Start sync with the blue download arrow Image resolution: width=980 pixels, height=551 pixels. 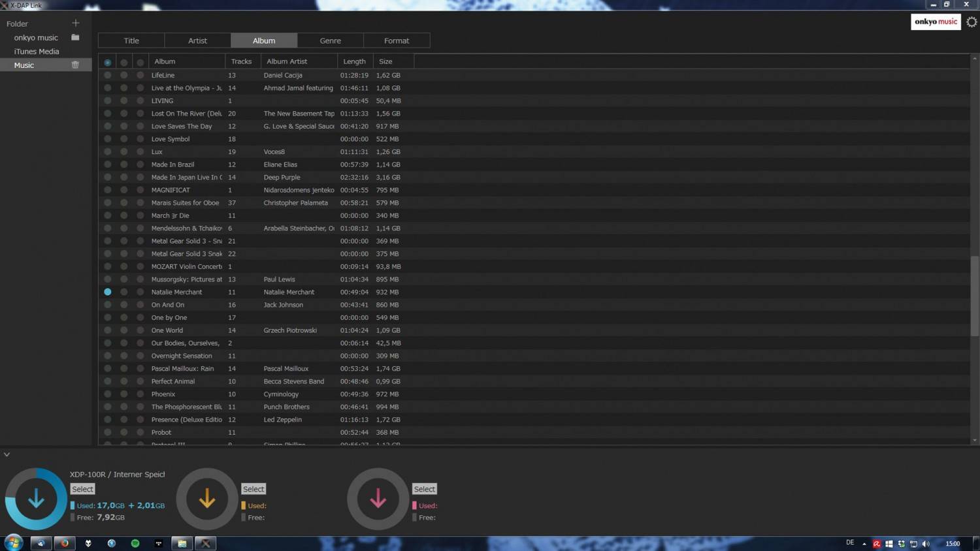click(x=36, y=499)
